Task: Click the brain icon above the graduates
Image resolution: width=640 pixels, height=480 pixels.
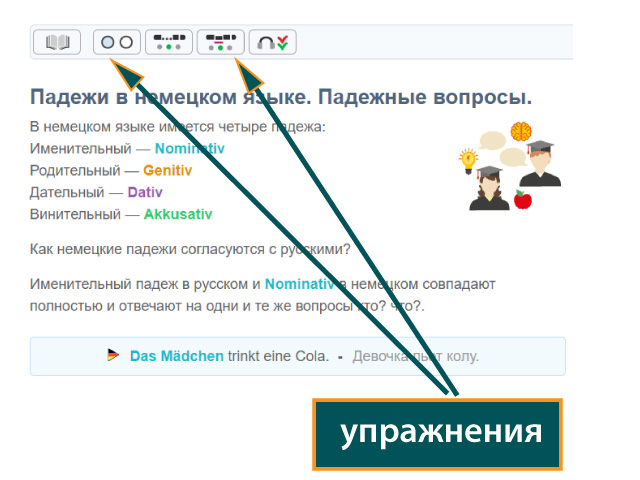Action: (520, 131)
